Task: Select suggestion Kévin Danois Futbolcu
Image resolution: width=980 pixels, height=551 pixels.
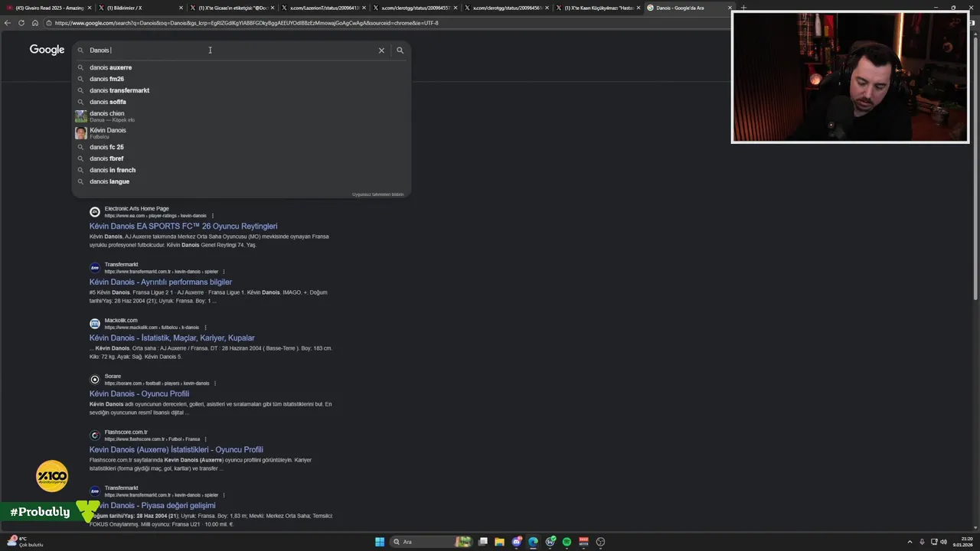Action: (x=241, y=132)
